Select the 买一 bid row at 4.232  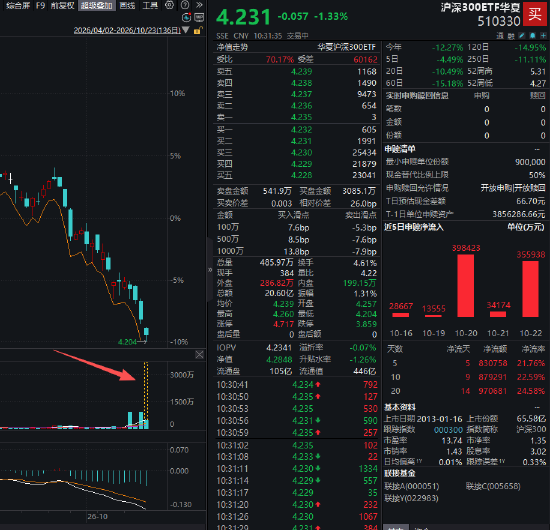tap(296, 130)
